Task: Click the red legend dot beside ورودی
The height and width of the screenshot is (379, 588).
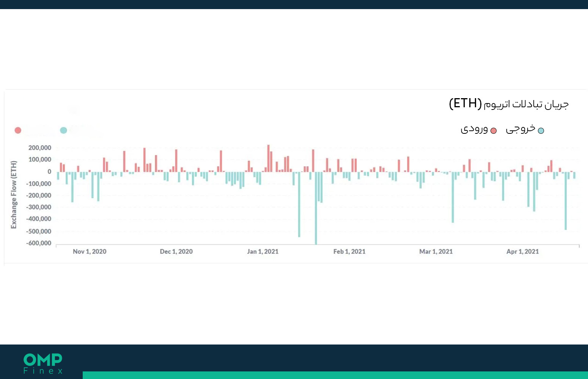Action: pyautogui.click(x=494, y=131)
